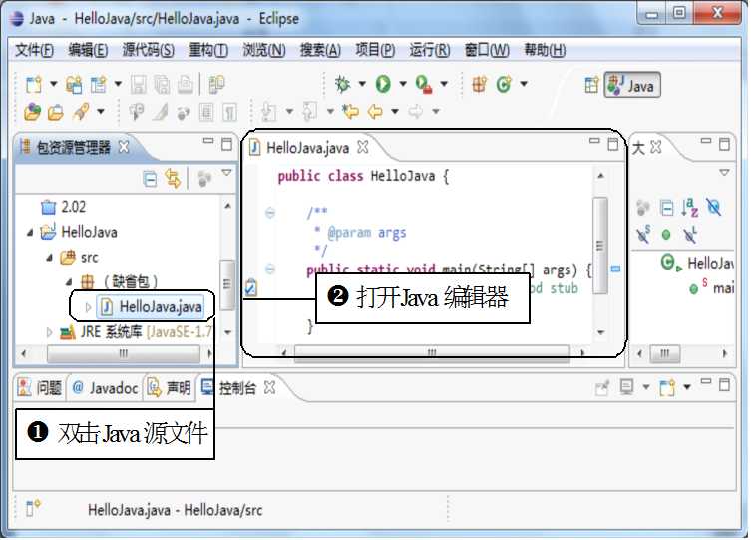This screenshot has width=756, height=540.
Task: Expand the JRE 系统库 node
Action: [x=49, y=332]
